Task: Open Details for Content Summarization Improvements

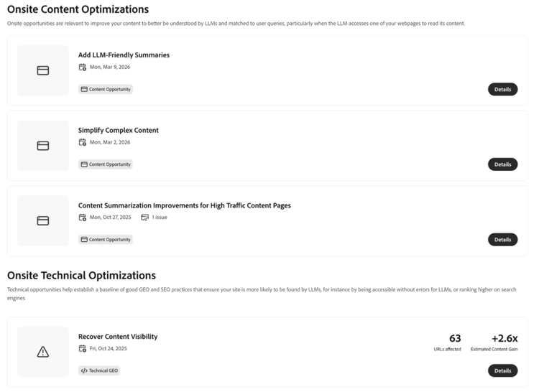Action: tap(502, 240)
